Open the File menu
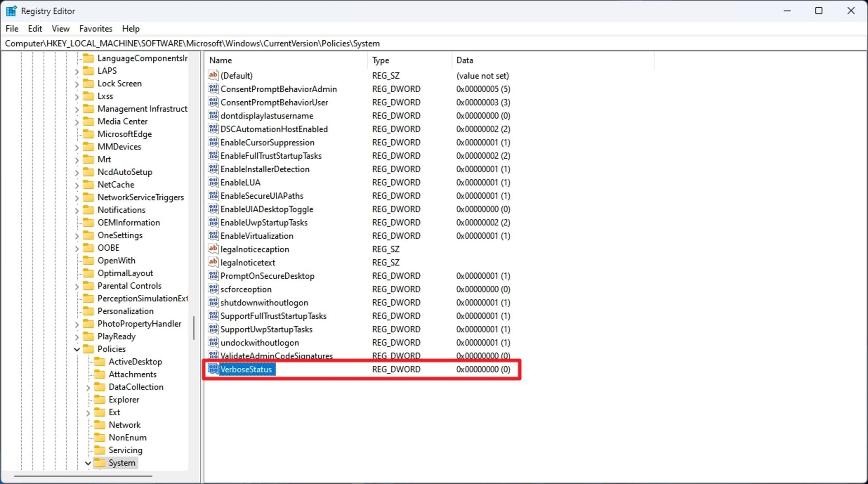The width and height of the screenshot is (868, 484). [12, 28]
